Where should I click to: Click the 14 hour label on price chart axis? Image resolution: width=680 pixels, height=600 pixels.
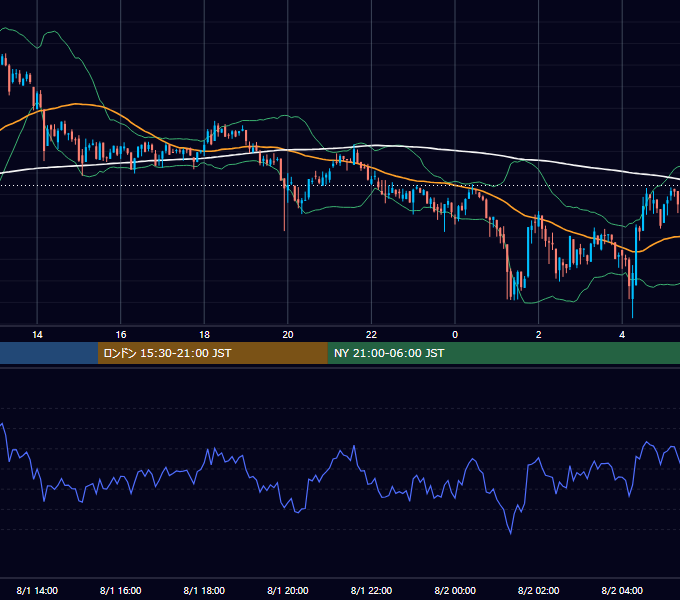coord(37,335)
